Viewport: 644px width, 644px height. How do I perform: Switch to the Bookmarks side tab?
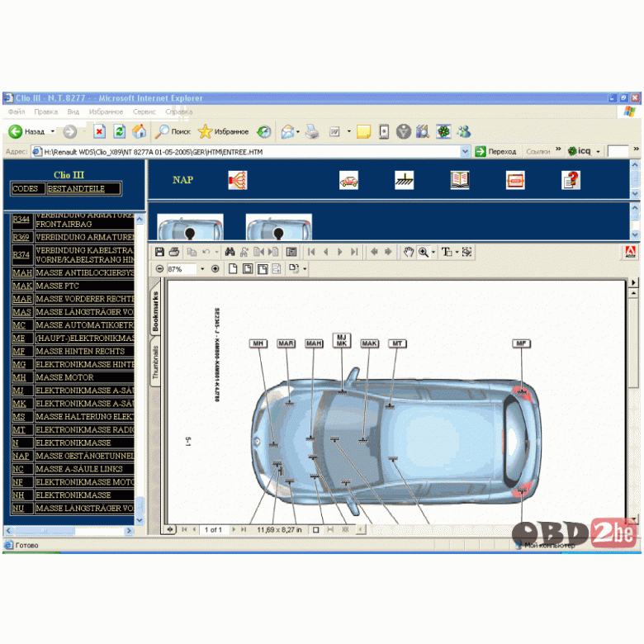(156, 311)
